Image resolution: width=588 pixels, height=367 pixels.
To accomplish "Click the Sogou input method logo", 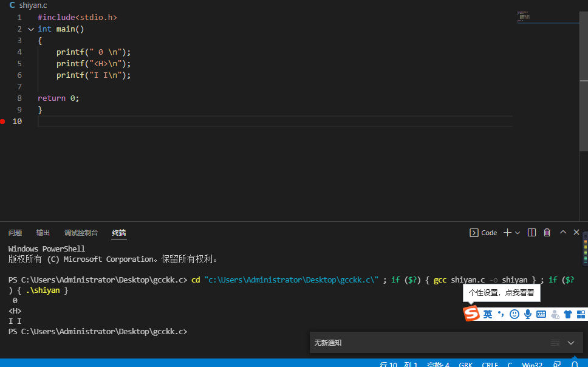I will coord(471,314).
